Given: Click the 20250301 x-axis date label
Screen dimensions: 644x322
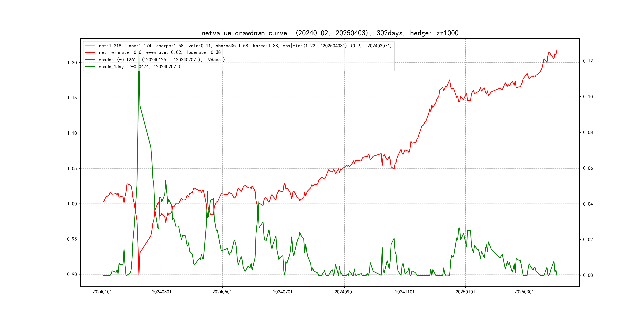Looking at the screenshot, I should click(524, 292).
